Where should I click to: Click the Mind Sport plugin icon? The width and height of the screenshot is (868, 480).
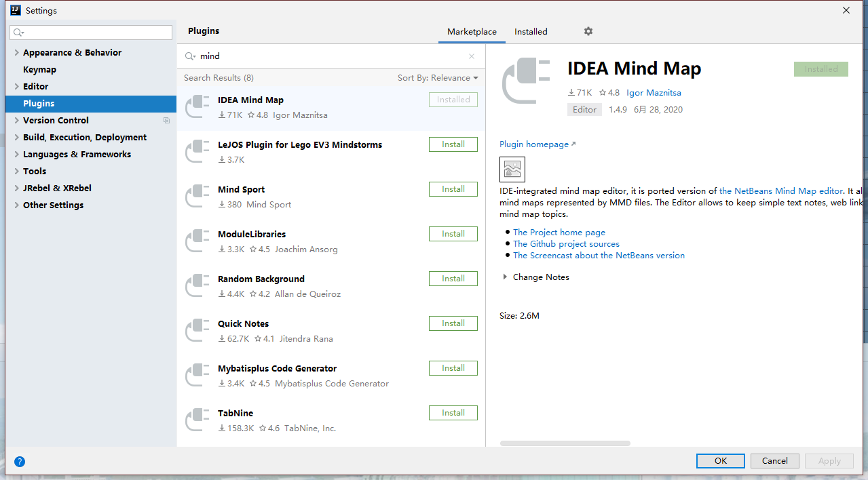coord(197,197)
